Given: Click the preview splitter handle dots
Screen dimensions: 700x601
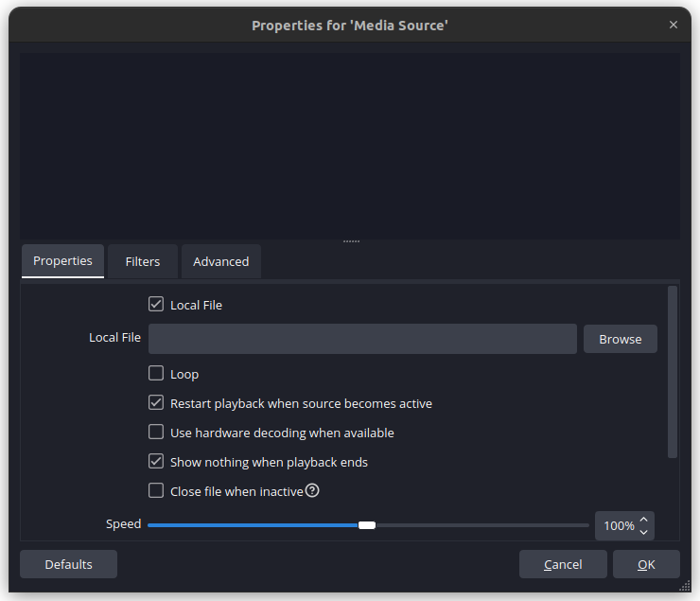Looking at the screenshot, I should 351,241.
